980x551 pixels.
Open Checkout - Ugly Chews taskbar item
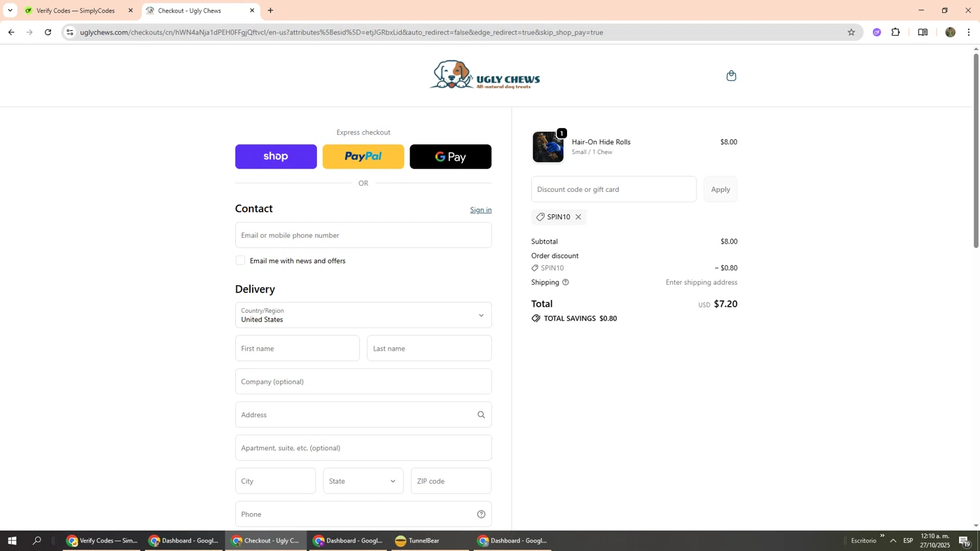click(266, 541)
